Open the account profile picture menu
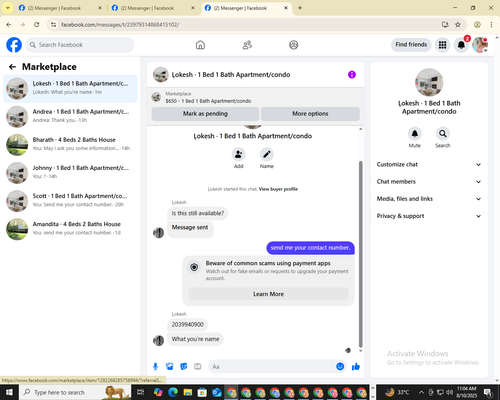The height and width of the screenshot is (400, 500). [x=480, y=45]
